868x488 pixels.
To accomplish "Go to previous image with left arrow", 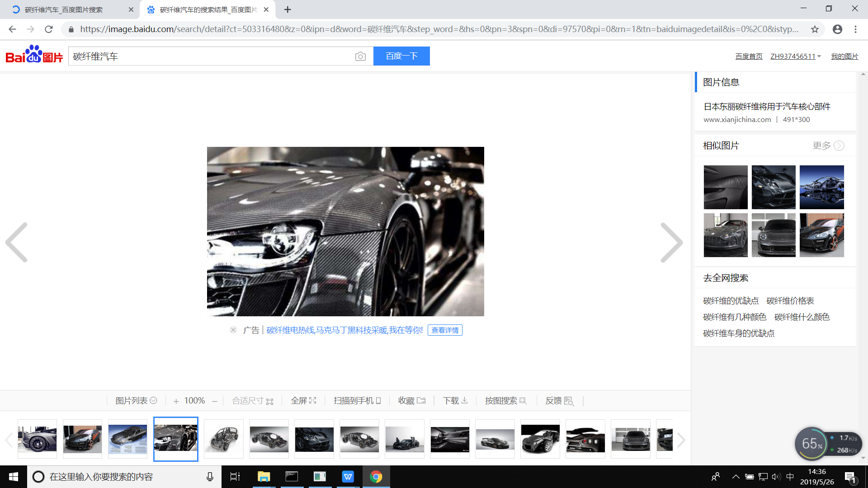I will [x=17, y=243].
